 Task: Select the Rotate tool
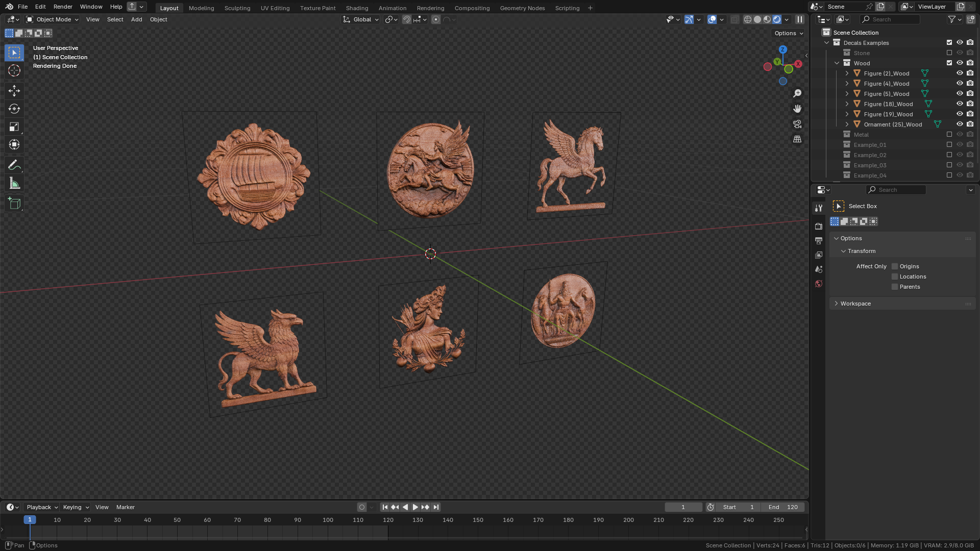click(14, 109)
